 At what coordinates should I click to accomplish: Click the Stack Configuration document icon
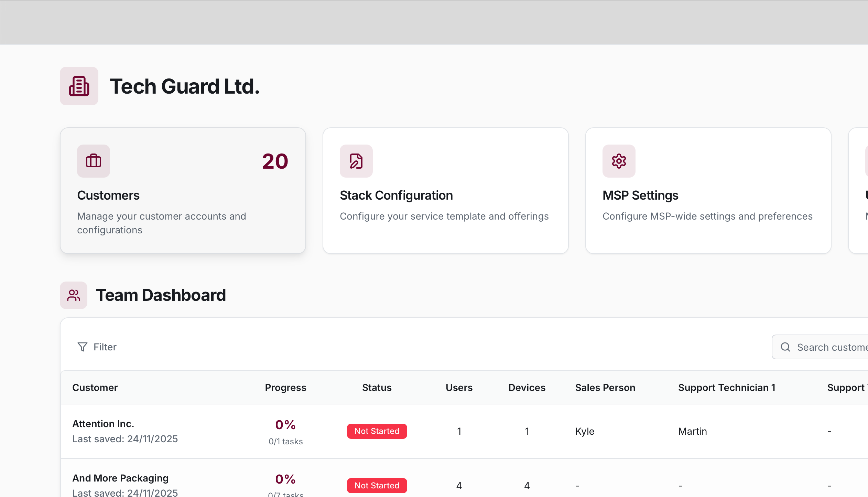coord(356,161)
